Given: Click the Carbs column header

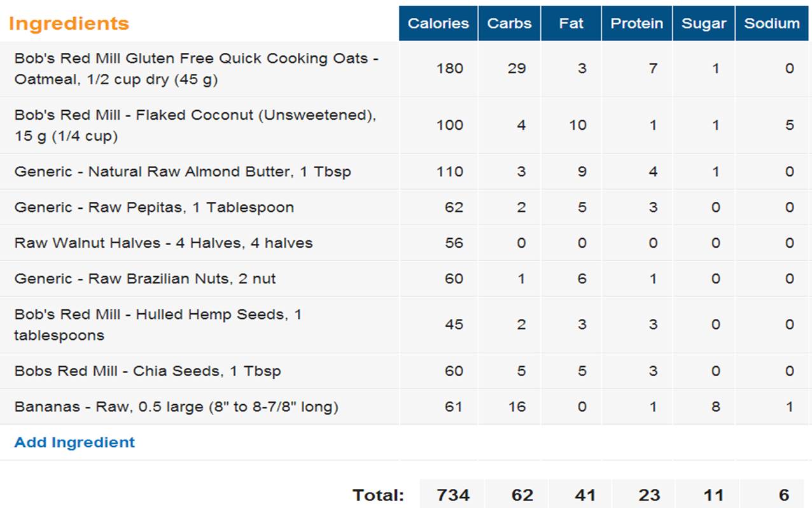Looking at the screenshot, I should 509,24.
